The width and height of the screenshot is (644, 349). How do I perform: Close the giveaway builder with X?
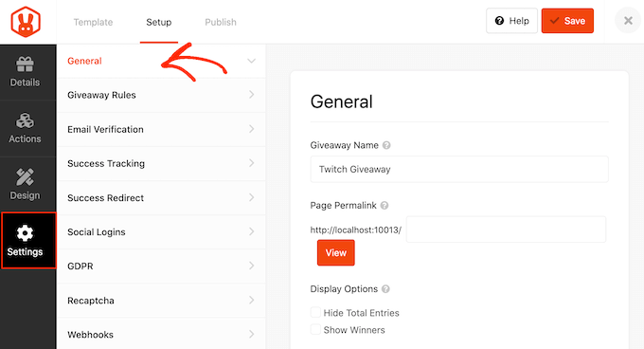pos(628,21)
